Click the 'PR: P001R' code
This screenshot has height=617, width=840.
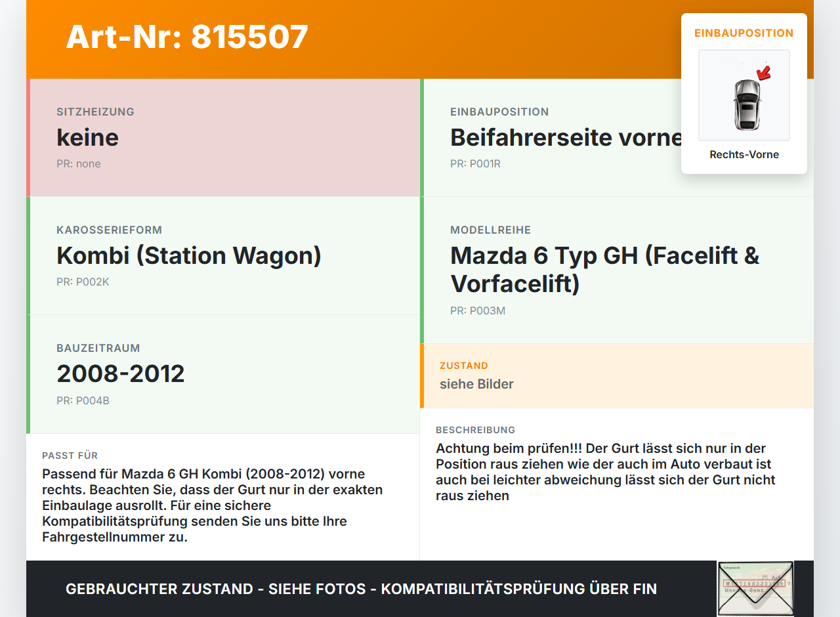(x=475, y=164)
